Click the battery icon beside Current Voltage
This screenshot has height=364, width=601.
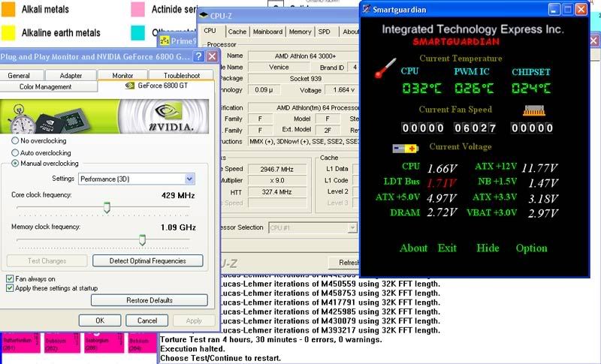click(x=405, y=148)
